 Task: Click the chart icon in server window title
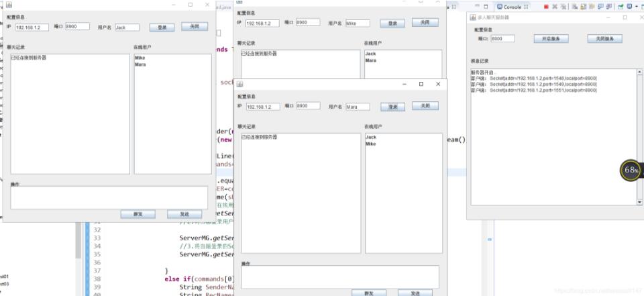[473, 17]
